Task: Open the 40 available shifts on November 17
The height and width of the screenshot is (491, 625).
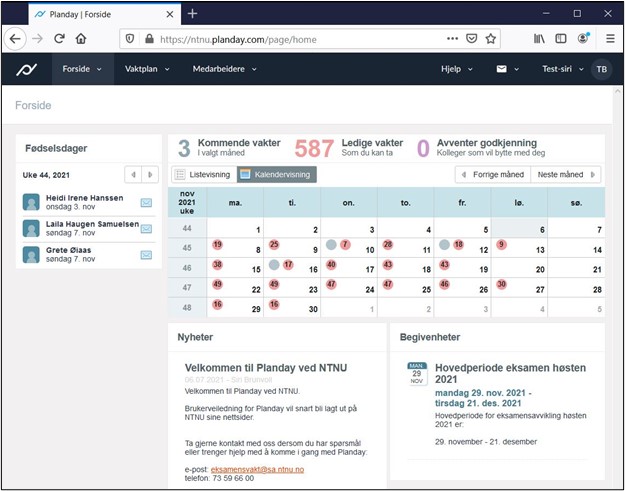Action: [x=331, y=264]
